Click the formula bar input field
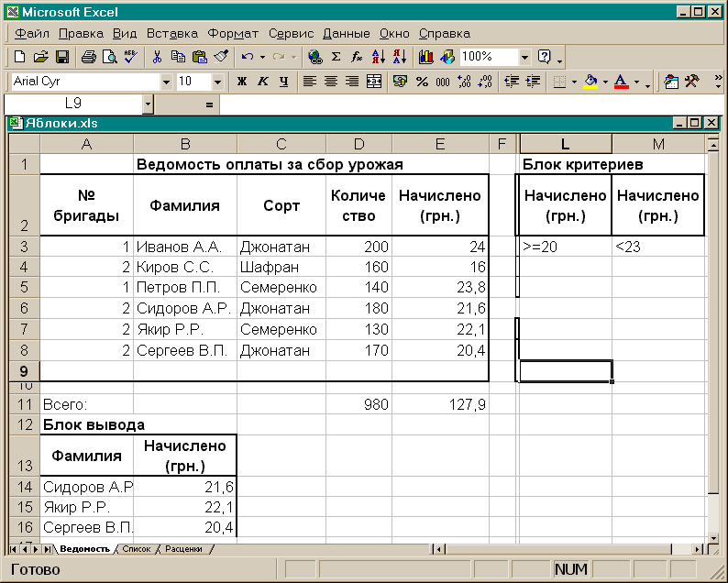Screen dimensions: 728x583 [x=470, y=104]
